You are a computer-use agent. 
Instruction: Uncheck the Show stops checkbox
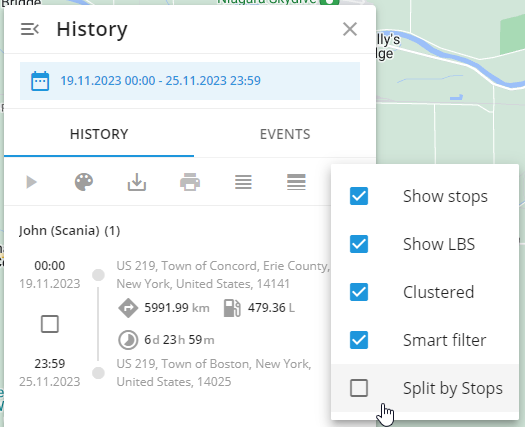coord(359,196)
